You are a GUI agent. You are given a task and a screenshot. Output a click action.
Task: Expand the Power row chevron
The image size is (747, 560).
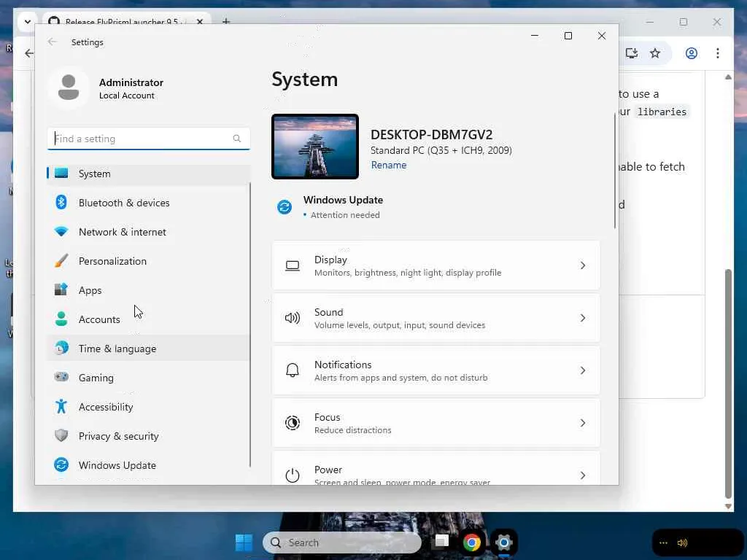[x=583, y=475]
